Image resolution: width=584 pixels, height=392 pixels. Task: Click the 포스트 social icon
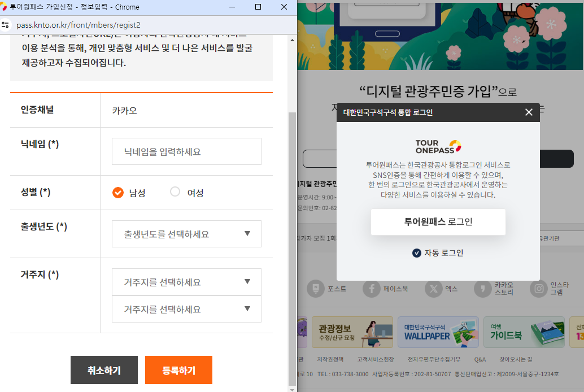[x=316, y=289]
